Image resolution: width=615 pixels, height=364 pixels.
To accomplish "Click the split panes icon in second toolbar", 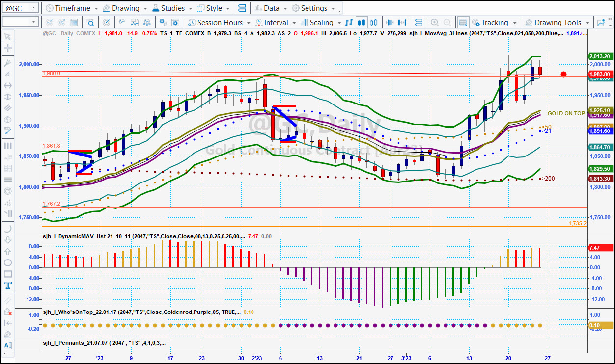I will [x=419, y=23].
